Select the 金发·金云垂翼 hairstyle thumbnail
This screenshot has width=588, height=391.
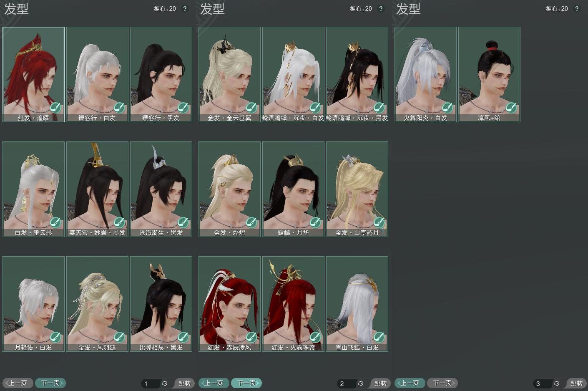point(230,75)
